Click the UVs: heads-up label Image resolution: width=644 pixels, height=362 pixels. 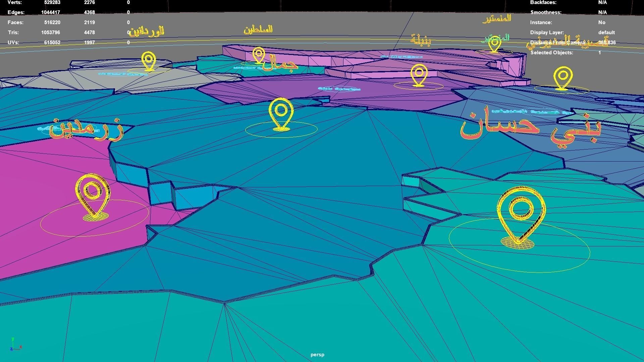pos(13,43)
